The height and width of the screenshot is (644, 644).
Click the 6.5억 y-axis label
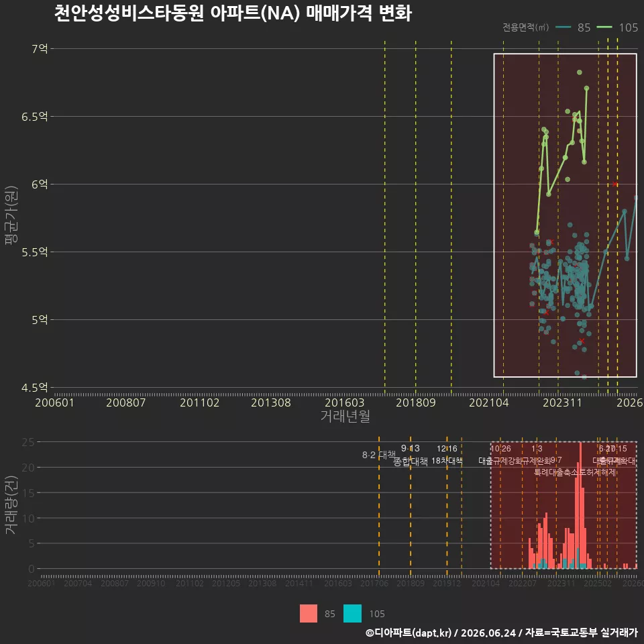pos(35,117)
